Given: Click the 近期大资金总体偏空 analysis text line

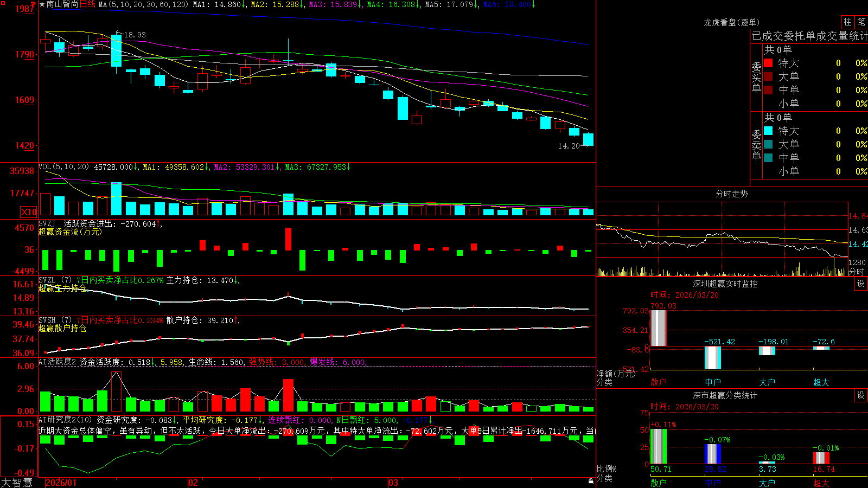Looking at the screenshot, I should point(317,431).
